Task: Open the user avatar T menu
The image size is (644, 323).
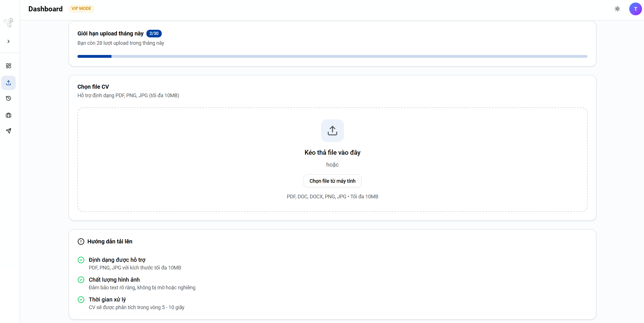Action: [635, 9]
